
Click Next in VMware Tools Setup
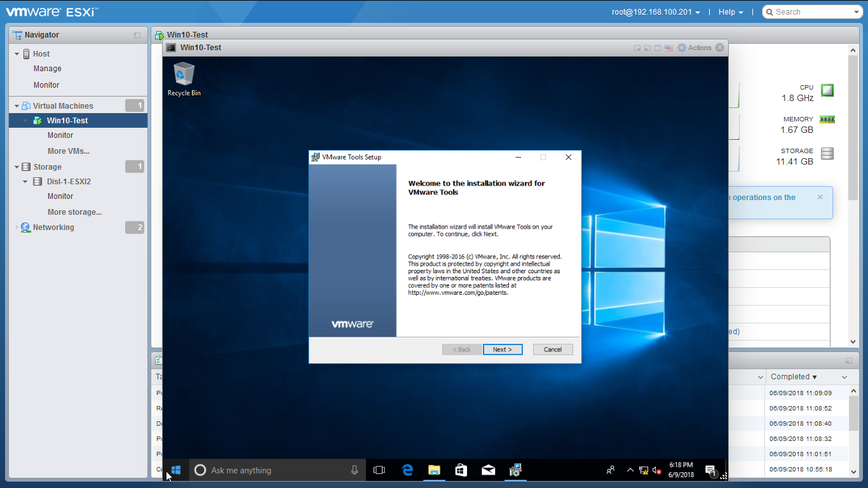[502, 349]
